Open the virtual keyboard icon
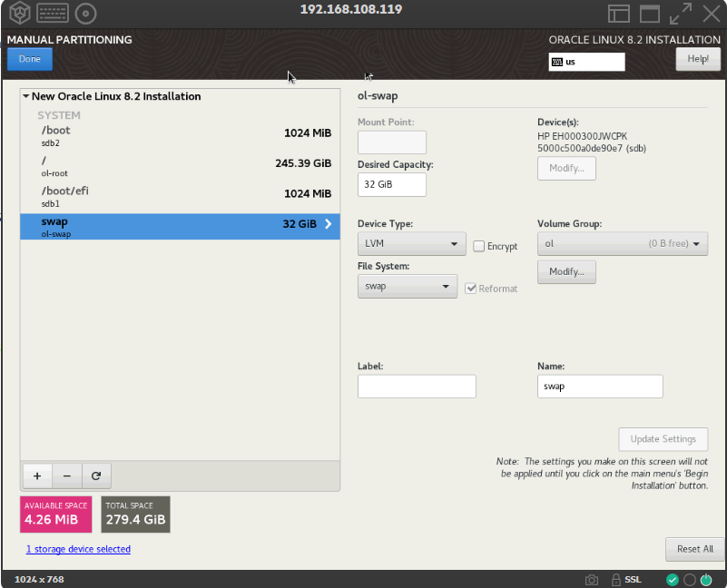Viewport: 727px width, 588px height. pos(53,13)
